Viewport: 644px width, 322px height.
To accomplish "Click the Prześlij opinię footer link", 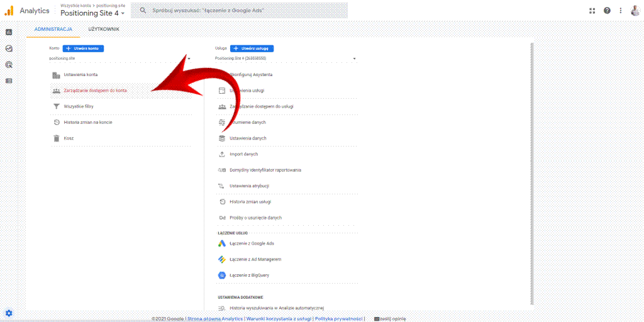I will coord(390,318).
